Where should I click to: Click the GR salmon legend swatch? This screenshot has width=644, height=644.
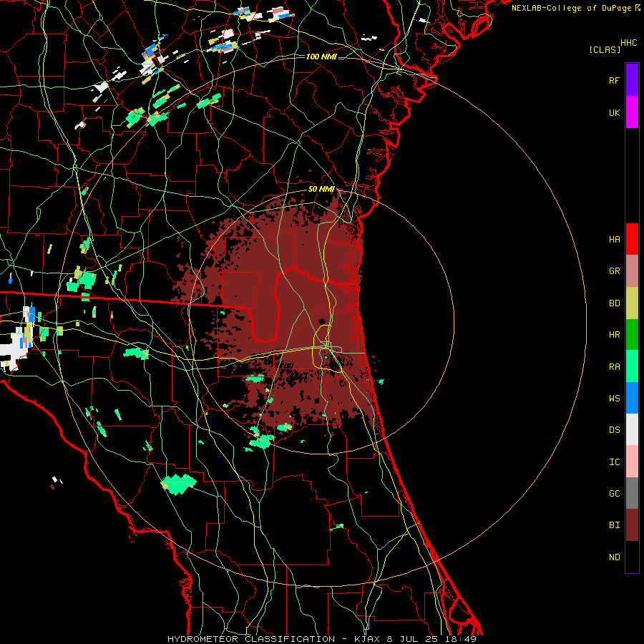tap(632, 271)
